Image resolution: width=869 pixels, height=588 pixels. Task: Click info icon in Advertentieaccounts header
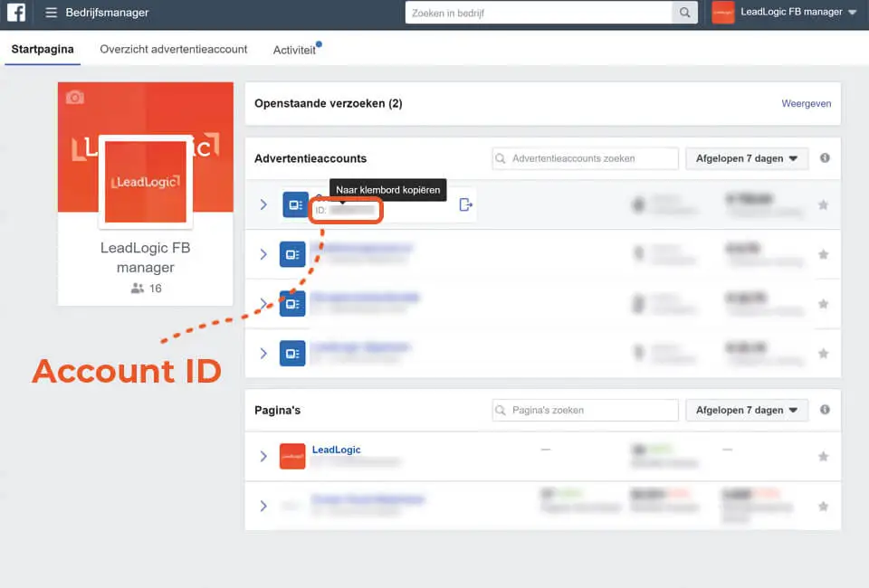coord(825,158)
